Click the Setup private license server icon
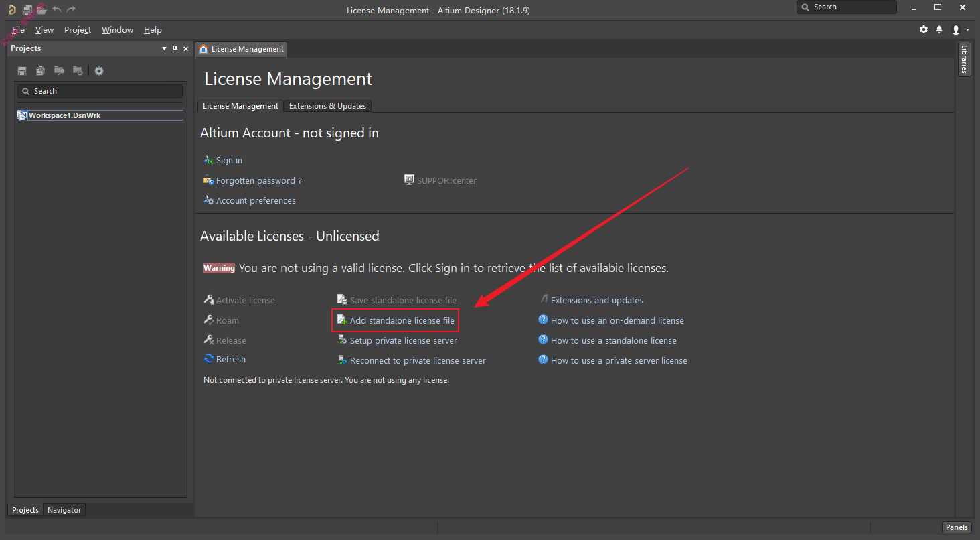Viewport: 980px width, 540px height. [342, 340]
